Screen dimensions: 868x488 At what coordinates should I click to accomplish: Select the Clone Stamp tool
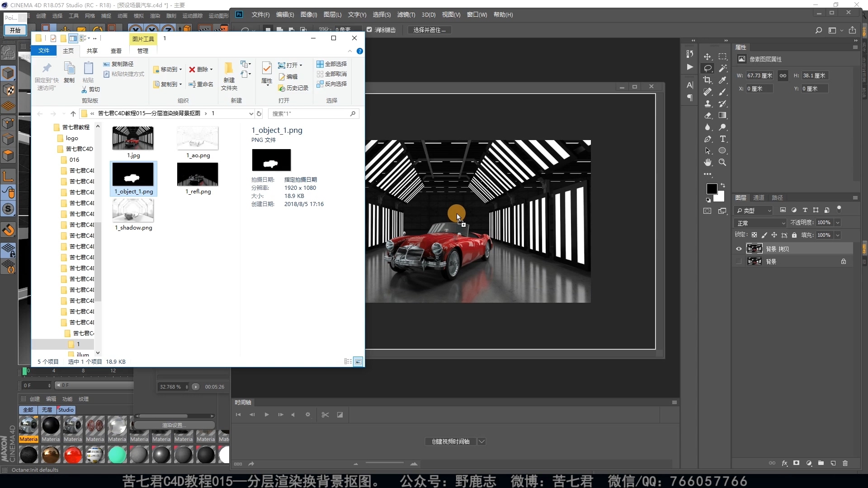708,103
